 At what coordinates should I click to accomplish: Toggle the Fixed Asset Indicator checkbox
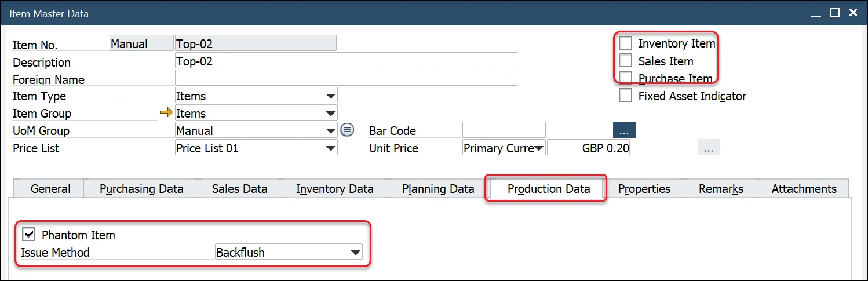[626, 96]
